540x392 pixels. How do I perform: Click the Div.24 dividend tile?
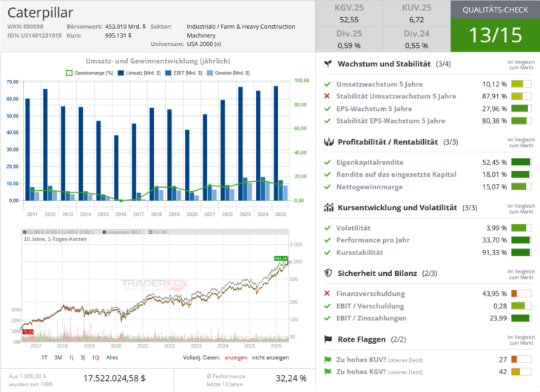(x=416, y=39)
